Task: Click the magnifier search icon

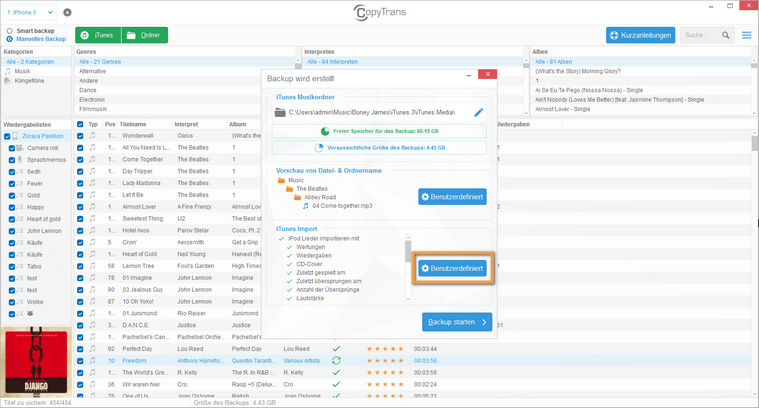Action: click(x=726, y=35)
